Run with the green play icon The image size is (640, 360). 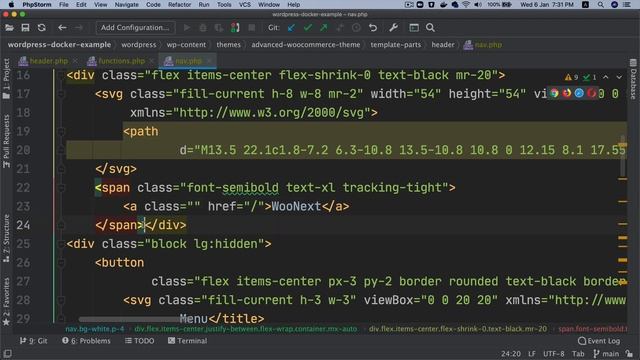click(187, 28)
